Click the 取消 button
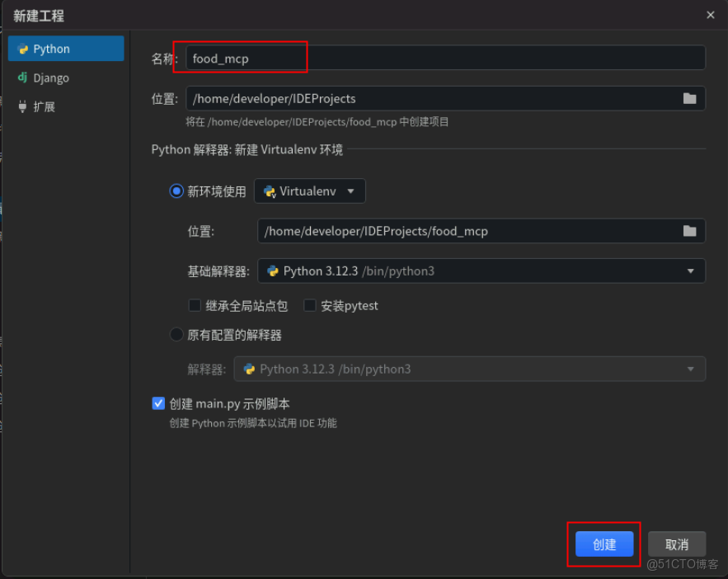The width and height of the screenshot is (728, 579). click(676, 544)
